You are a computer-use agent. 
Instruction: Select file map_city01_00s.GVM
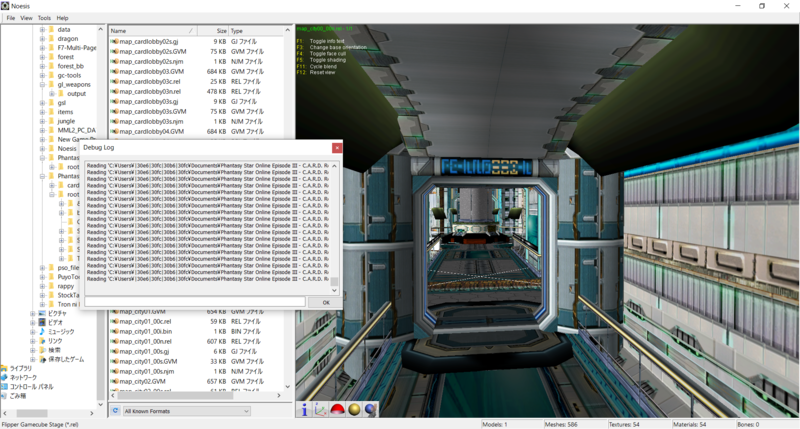[x=148, y=362]
